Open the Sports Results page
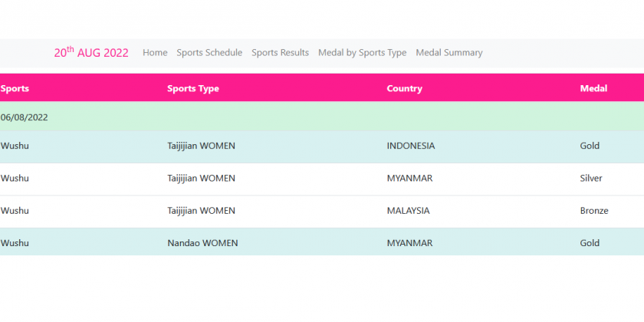 pyautogui.click(x=280, y=53)
